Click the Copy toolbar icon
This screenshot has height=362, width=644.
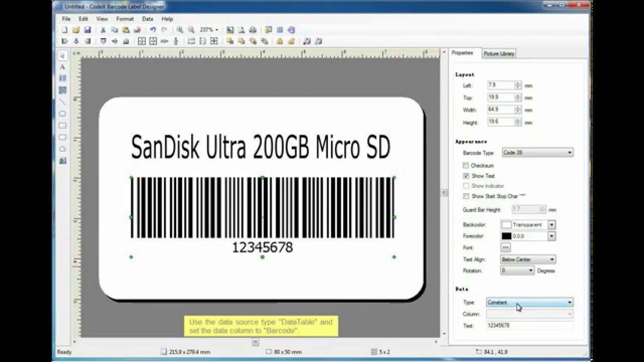114,30
